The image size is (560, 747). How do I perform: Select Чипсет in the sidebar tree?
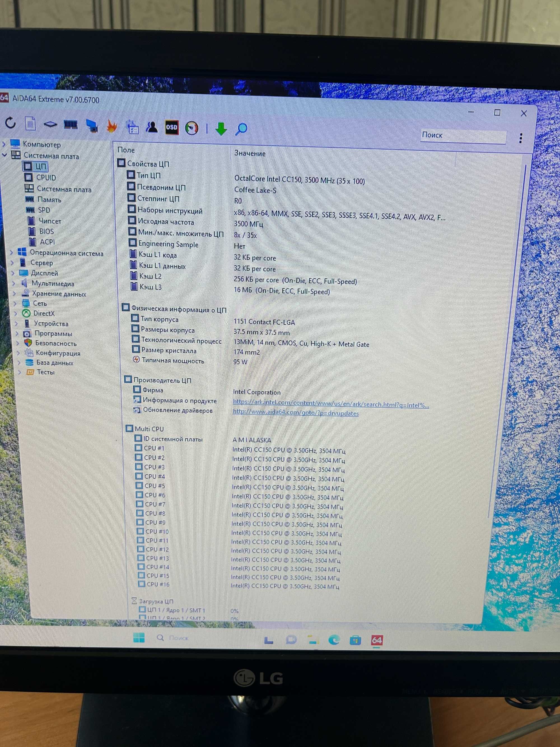pyautogui.click(x=44, y=221)
